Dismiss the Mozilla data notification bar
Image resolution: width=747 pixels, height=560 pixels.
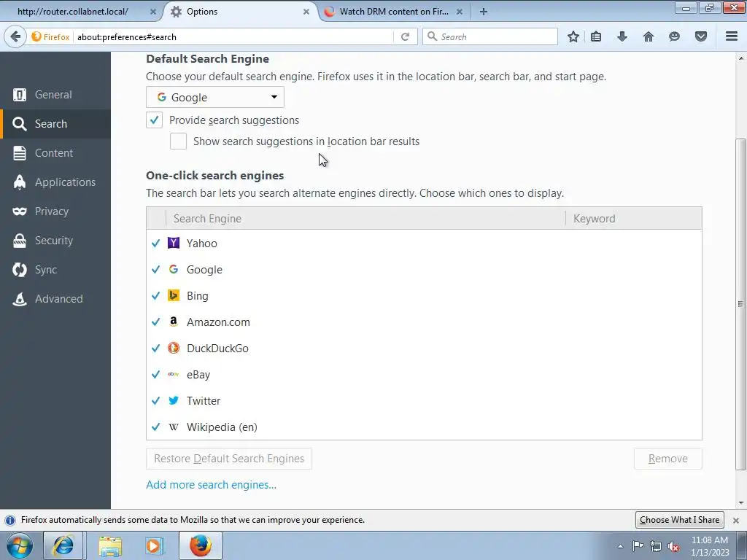pos(736,520)
